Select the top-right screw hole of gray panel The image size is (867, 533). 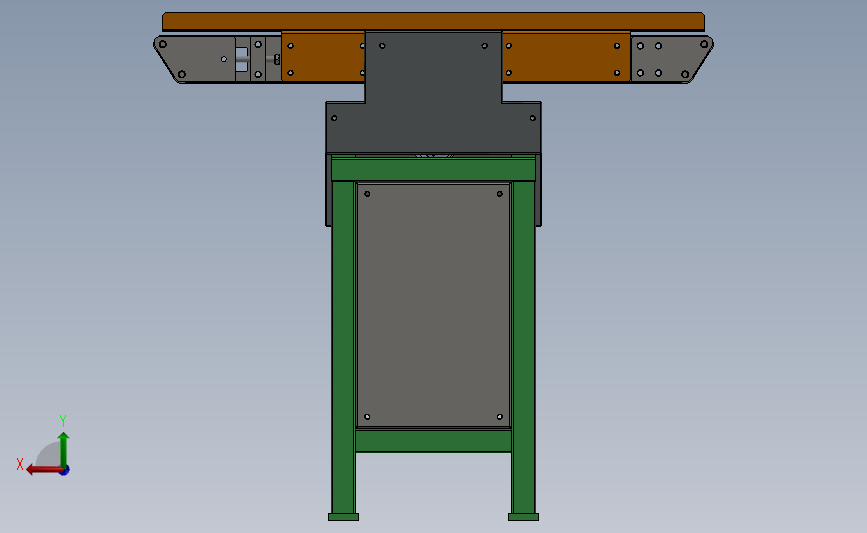click(x=500, y=194)
